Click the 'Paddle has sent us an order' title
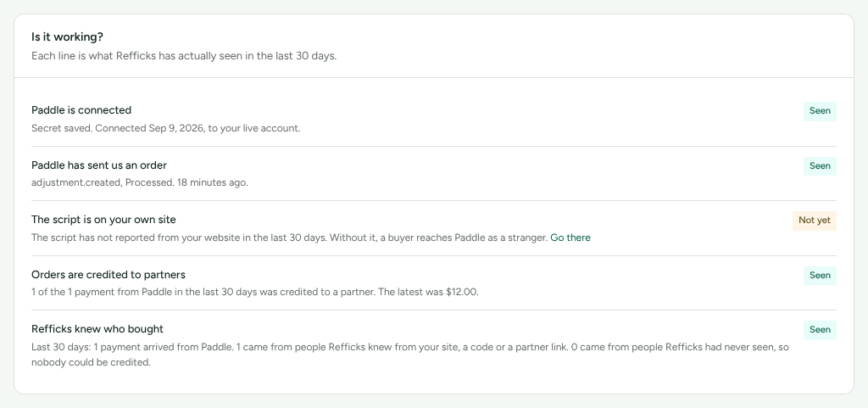868x408 pixels. click(99, 165)
